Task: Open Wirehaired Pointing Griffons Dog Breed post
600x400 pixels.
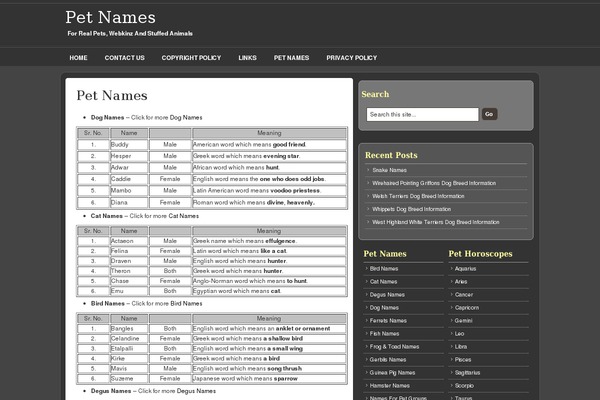Action: (434, 183)
